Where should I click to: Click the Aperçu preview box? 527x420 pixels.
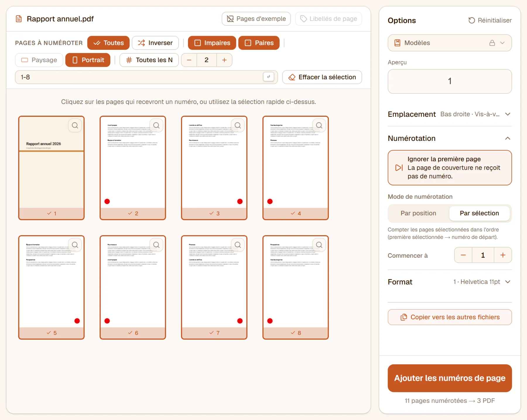click(x=450, y=81)
